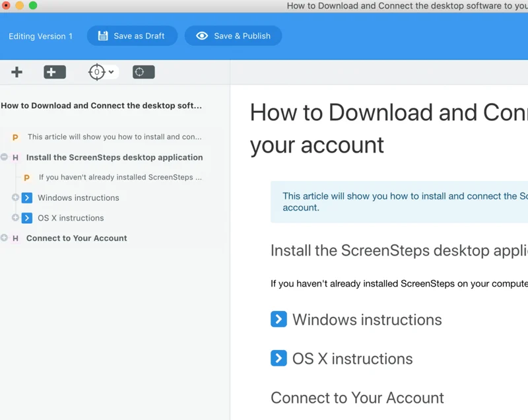Click the dark add-step button with plus
The height and width of the screenshot is (420, 528).
pos(55,72)
